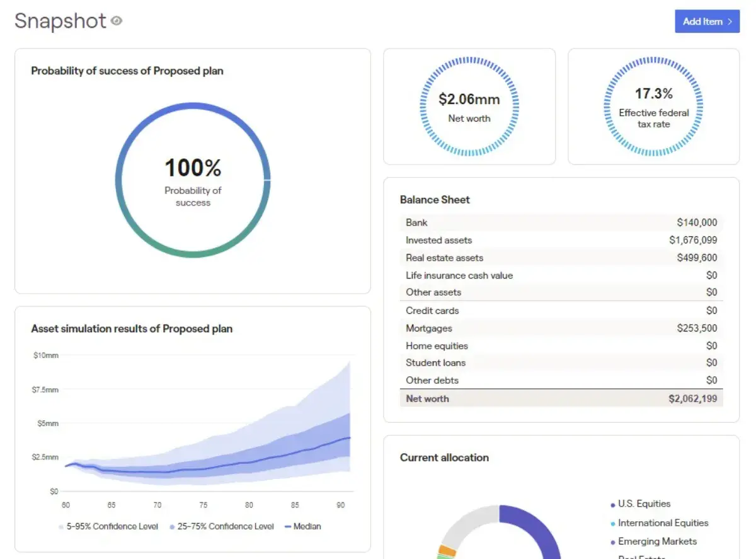Click the orange segment in allocation donut
The image size is (756, 559).
click(x=447, y=550)
